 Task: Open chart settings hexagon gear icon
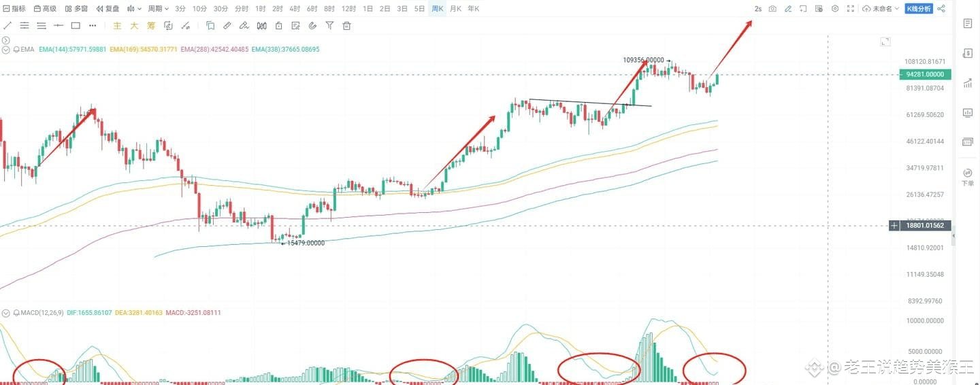click(x=835, y=9)
